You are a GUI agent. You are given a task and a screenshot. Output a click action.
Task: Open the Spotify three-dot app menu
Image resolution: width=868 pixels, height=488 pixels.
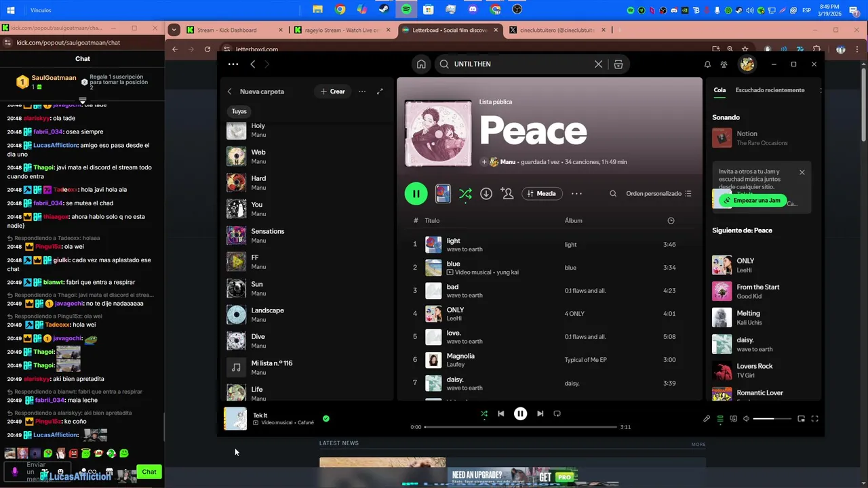(x=233, y=64)
